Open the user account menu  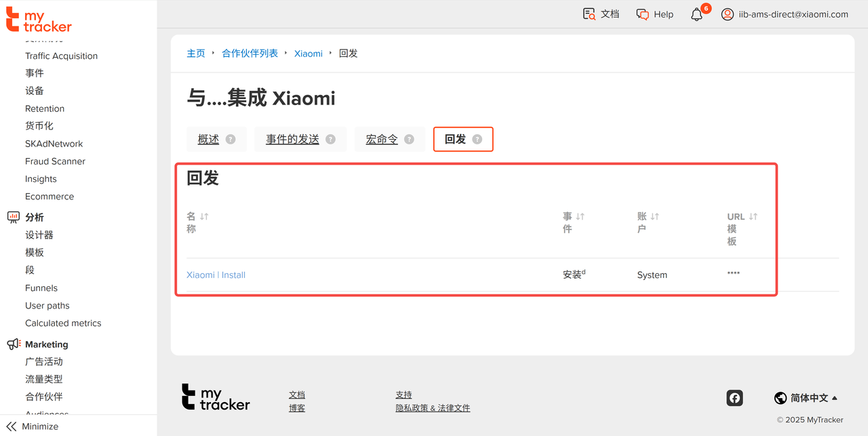pos(785,14)
